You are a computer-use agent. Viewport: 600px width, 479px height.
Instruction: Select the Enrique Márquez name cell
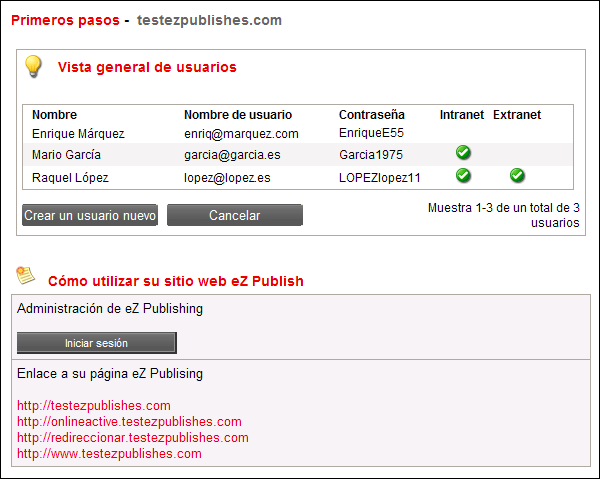pos(78,134)
